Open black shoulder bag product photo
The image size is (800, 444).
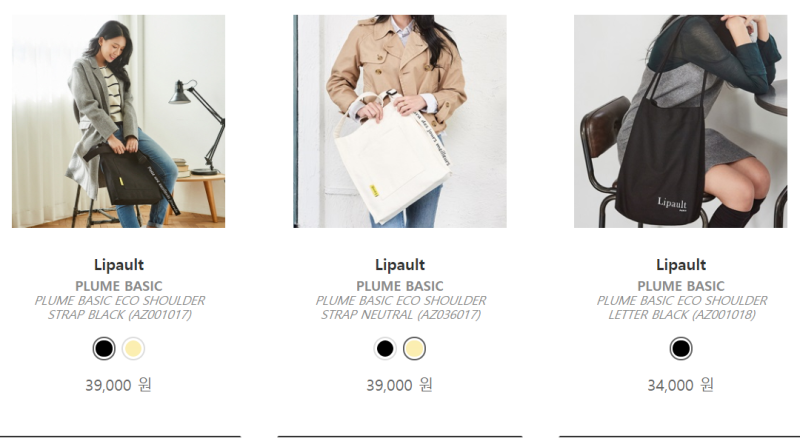[118, 121]
